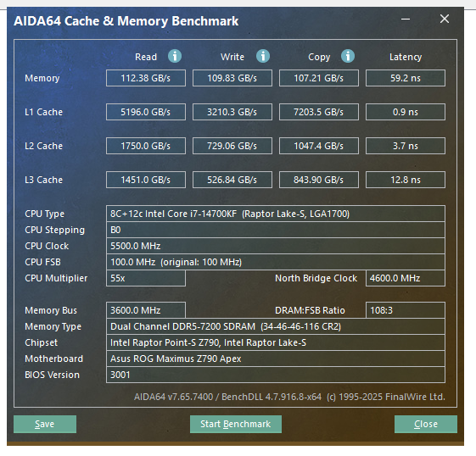Save the benchmark results
Image resolution: width=476 pixels, height=456 pixels.
click(45, 424)
